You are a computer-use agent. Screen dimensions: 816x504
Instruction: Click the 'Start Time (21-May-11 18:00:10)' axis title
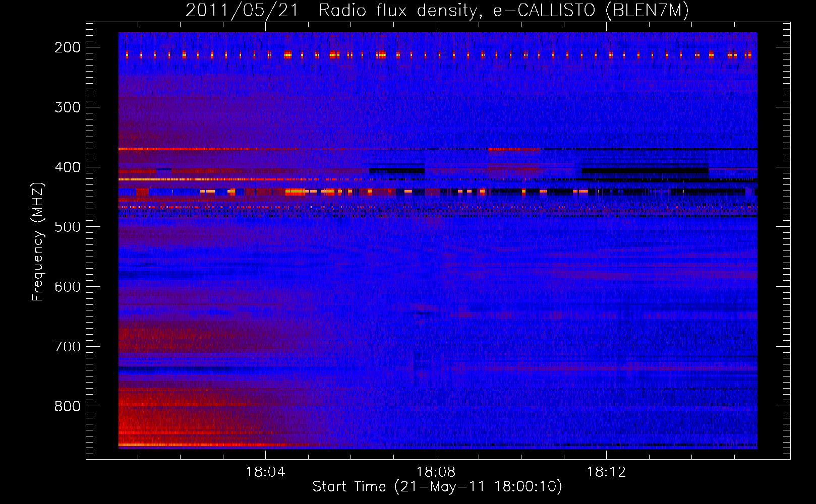(437, 487)
